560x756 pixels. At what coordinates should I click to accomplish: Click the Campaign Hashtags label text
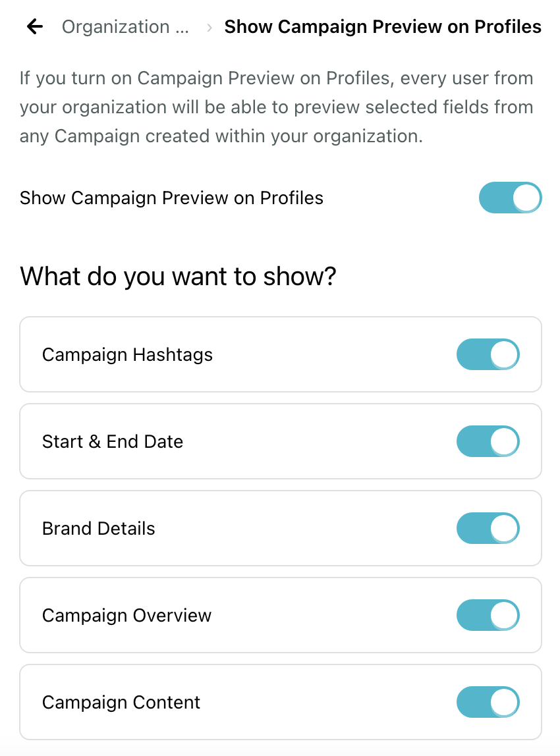127,355
